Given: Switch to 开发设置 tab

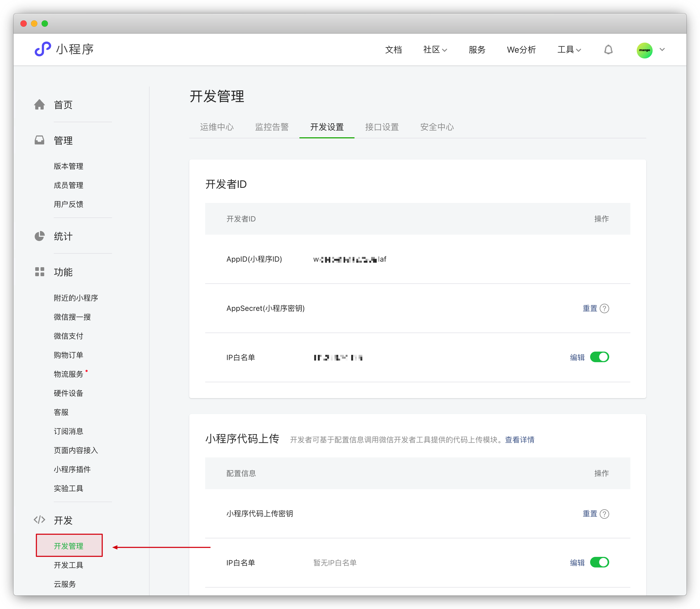Looking at the screenshot, I should 327,127.
